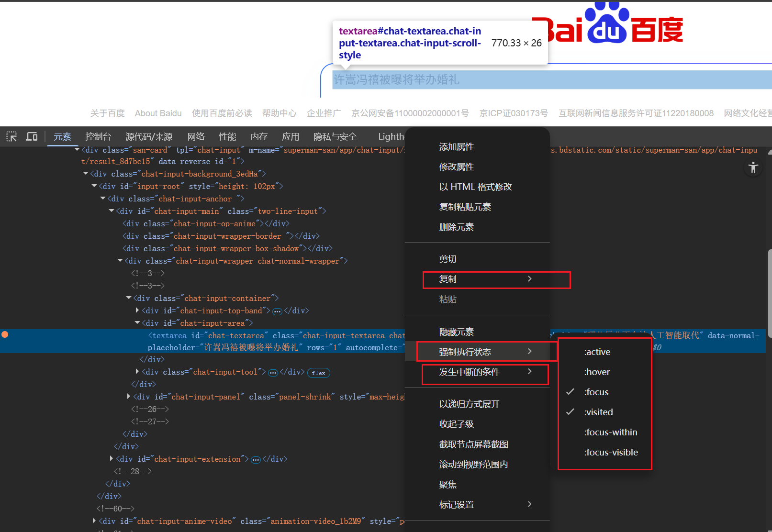
Task: Click the accessibility figure icon
Action: click(753, 168)
